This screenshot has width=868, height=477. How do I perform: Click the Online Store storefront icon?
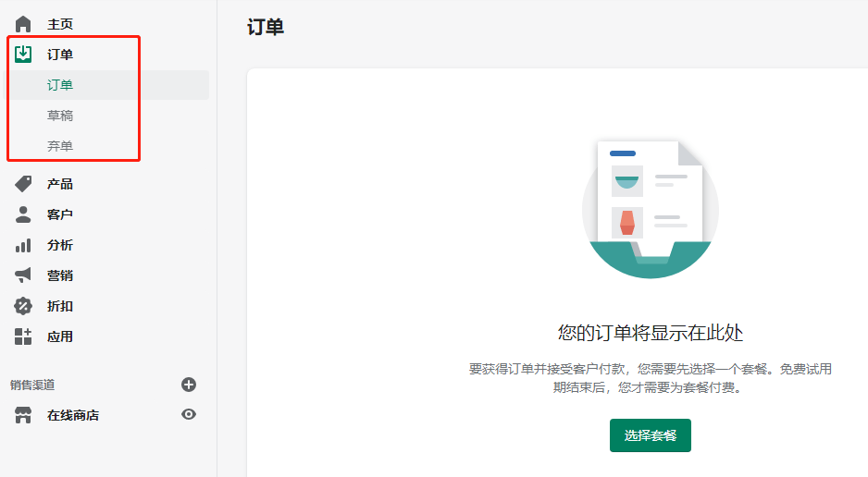pyautogui.click(x=23, y=415)
